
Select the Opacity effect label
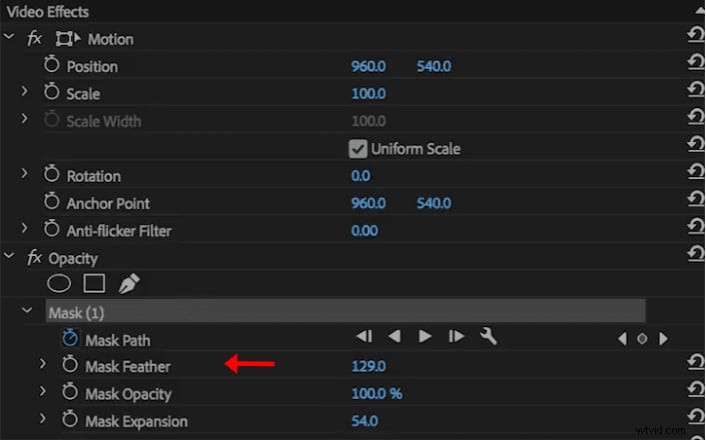(73, 259)
